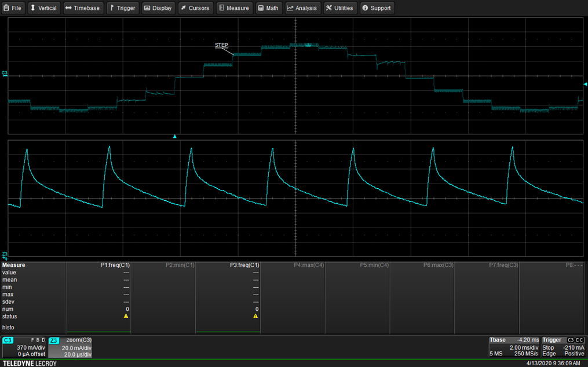Open the Trigger descriptor box
The height and width of the screenshot is (367, 588).
tap(563, 347)
